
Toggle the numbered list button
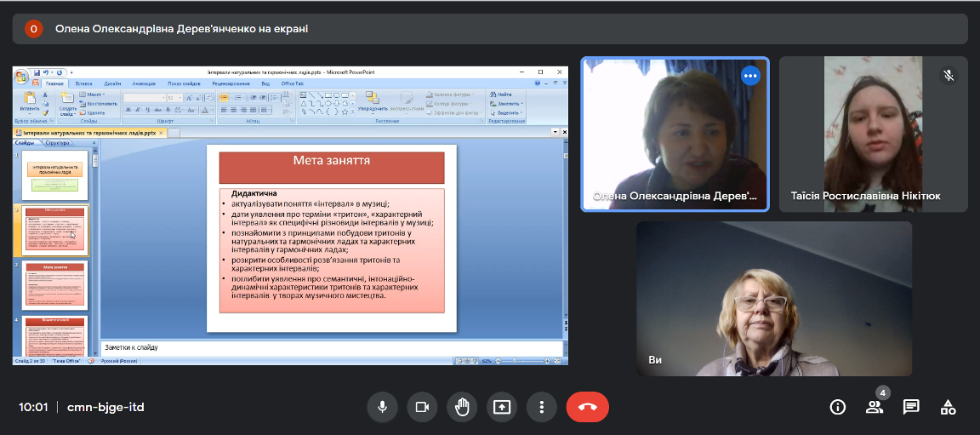point(240,98)
